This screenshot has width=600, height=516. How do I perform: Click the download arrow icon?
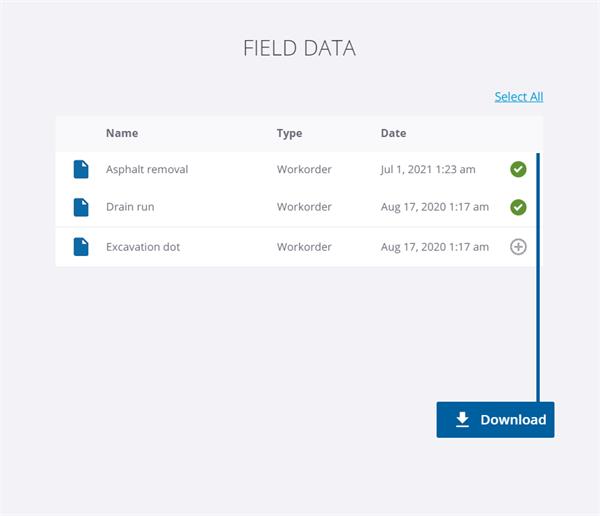462,420
